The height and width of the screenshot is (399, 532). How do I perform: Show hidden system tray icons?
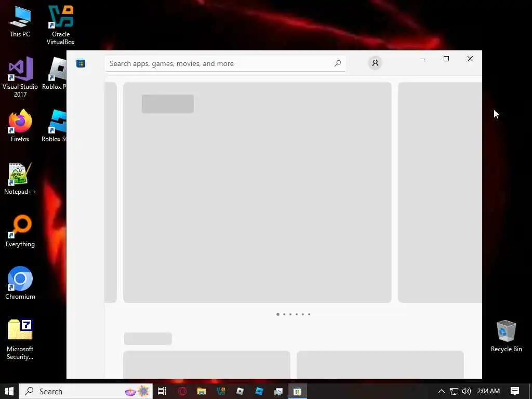coord(441,391)
